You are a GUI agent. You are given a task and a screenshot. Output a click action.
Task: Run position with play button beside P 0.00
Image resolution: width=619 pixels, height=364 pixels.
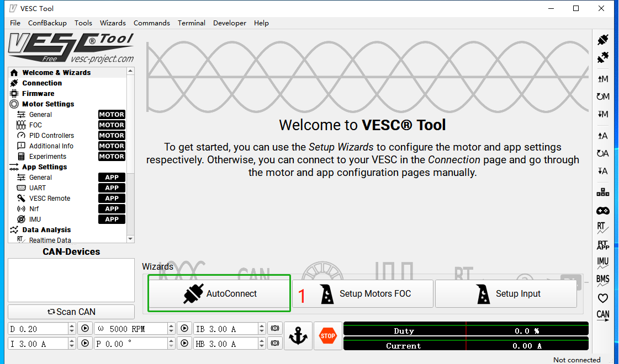click(x=184, y=344)
